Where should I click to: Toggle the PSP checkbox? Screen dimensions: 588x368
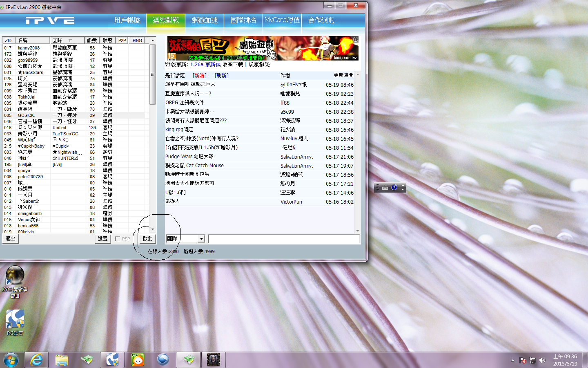(x=118, y=239)
